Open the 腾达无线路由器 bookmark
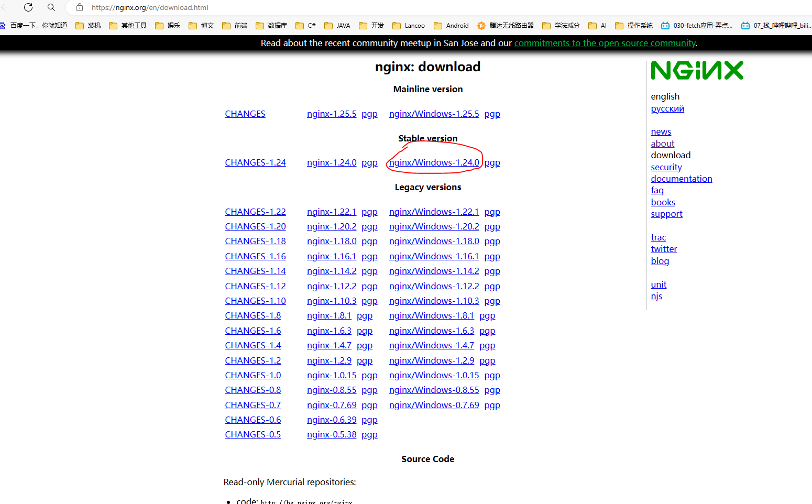Image resolution: width=812 pixels, height=504 pixels. [506, 25]
